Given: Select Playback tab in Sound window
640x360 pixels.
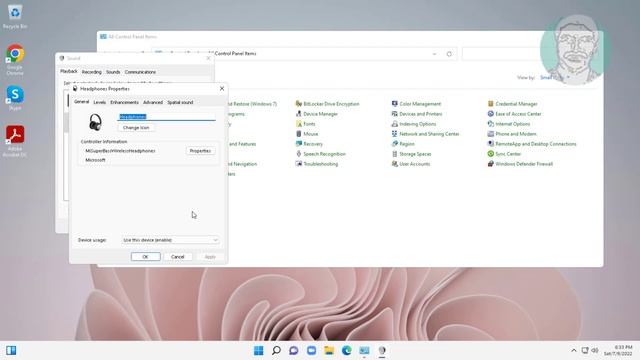Looking at the screenshot, I should (x=69, y=71).
